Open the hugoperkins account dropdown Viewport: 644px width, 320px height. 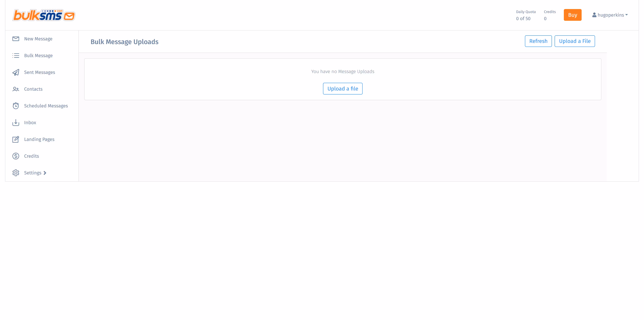pos(610,15)
